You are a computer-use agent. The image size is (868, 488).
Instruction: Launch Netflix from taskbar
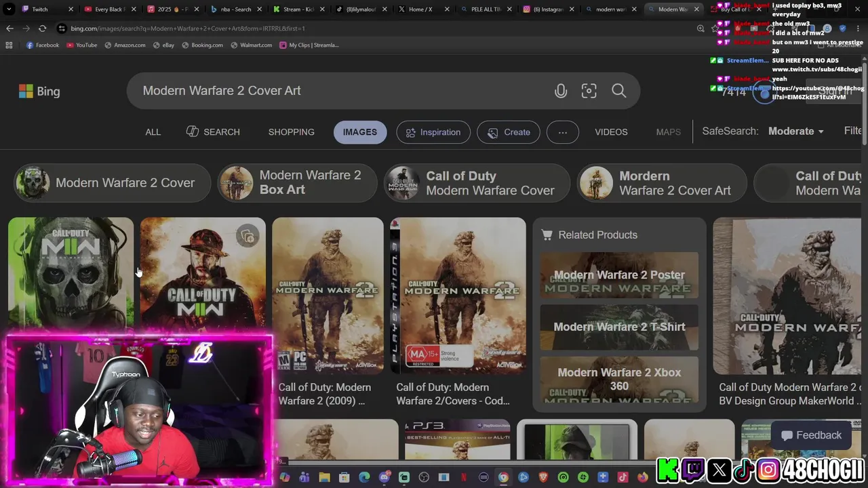tap(463, 477)
